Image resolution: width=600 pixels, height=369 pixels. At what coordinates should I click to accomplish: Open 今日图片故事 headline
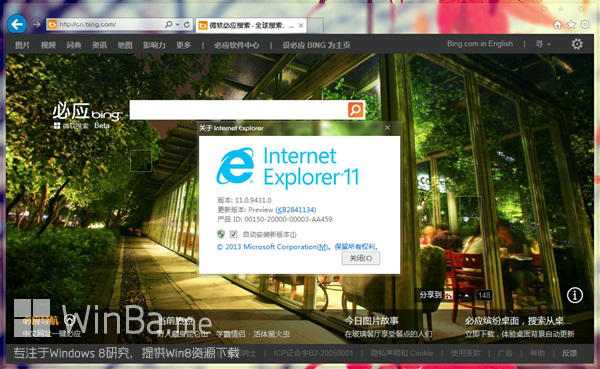[x=371, y=321]
